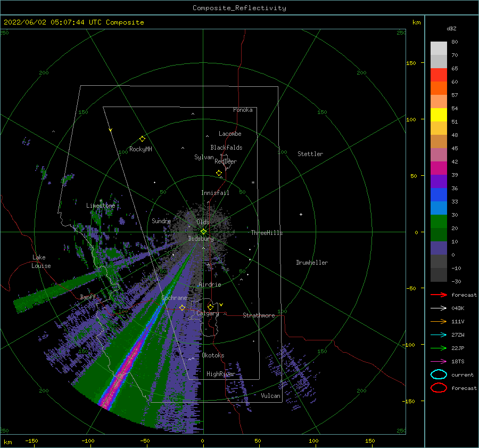The height and width of the screenshot is (448, 479).
Task: Click the asterisk marker above Limestone
Action: (101, 201)
